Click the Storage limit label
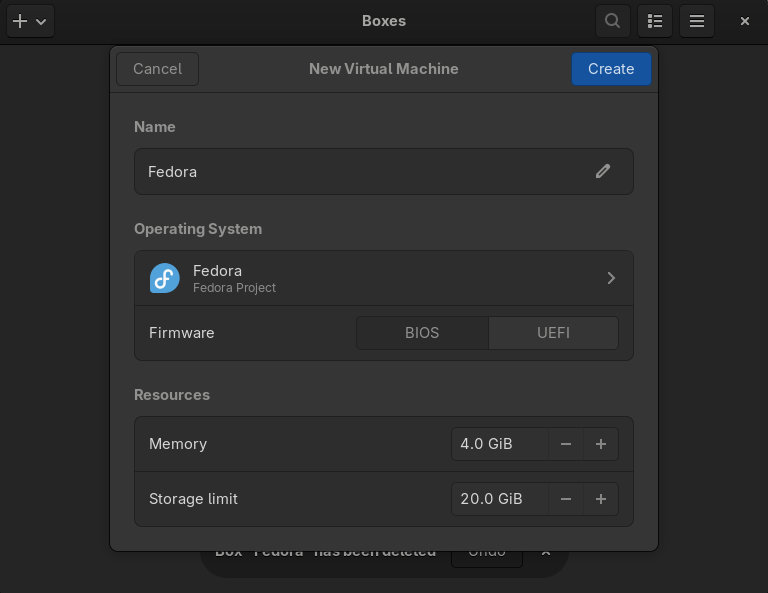The width and height of the screenshot is (768, 593). [193, 499]
